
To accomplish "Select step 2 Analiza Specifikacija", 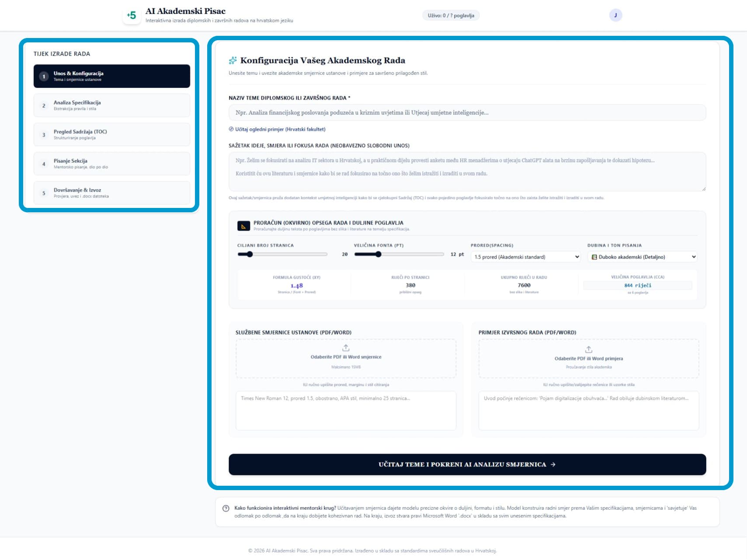I will click(112, 105).
